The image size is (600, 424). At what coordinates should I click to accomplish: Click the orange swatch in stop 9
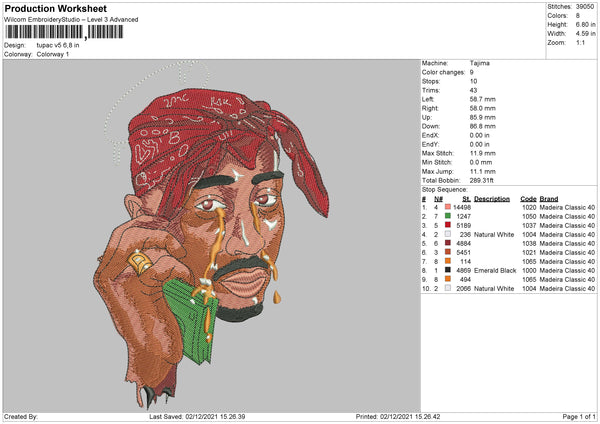point(448,279)
